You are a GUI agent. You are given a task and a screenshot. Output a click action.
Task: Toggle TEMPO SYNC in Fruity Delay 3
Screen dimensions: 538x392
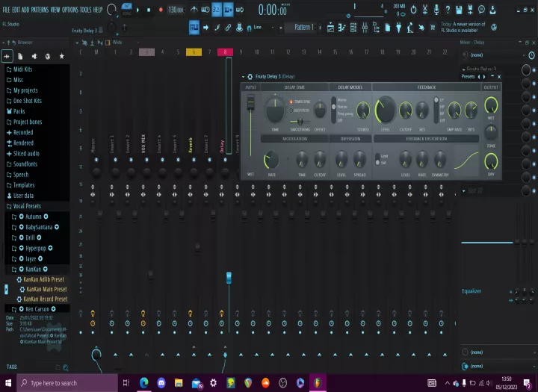coord(300,102)
